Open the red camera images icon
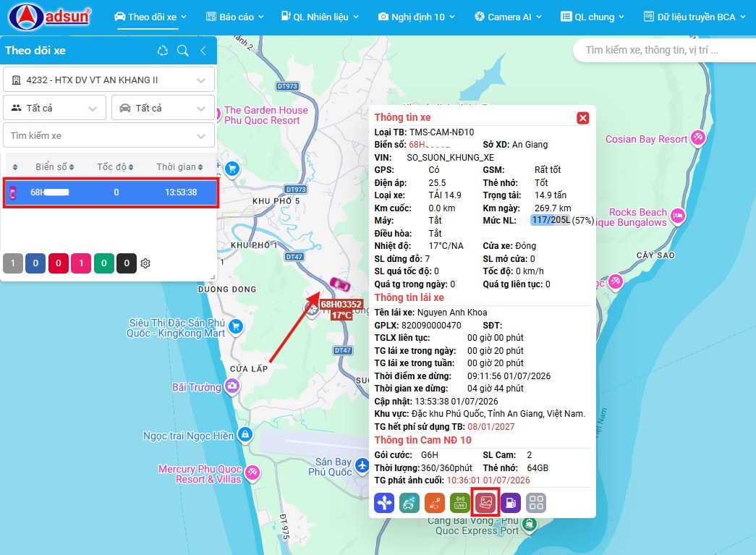756x555 pixels. (485, 503)
